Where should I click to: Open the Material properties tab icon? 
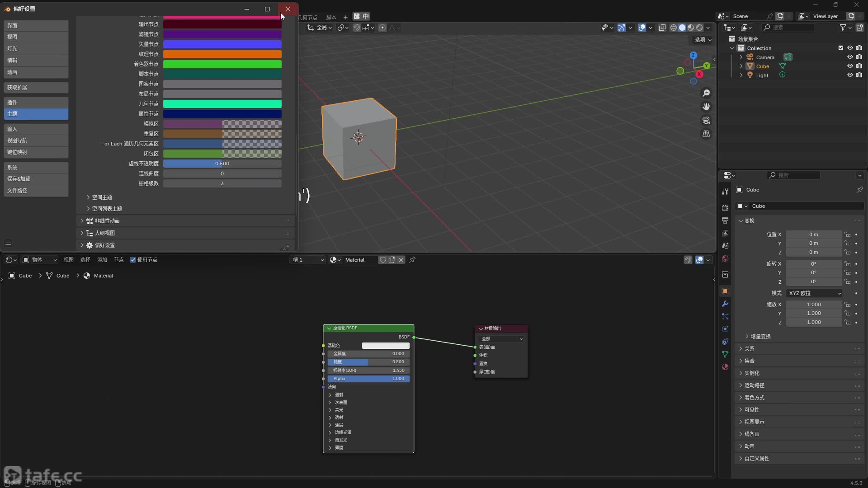pyautogui.click(x=725, y=367)
